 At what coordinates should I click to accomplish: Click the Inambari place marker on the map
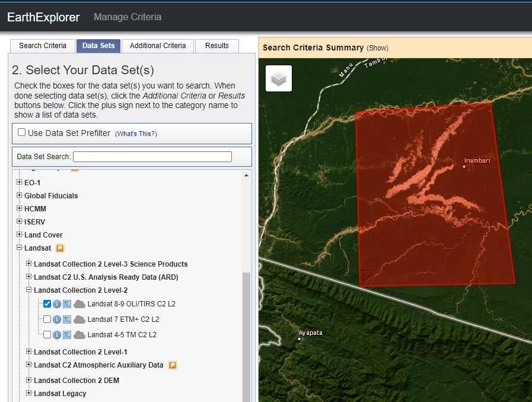click(x=464, y=166)
